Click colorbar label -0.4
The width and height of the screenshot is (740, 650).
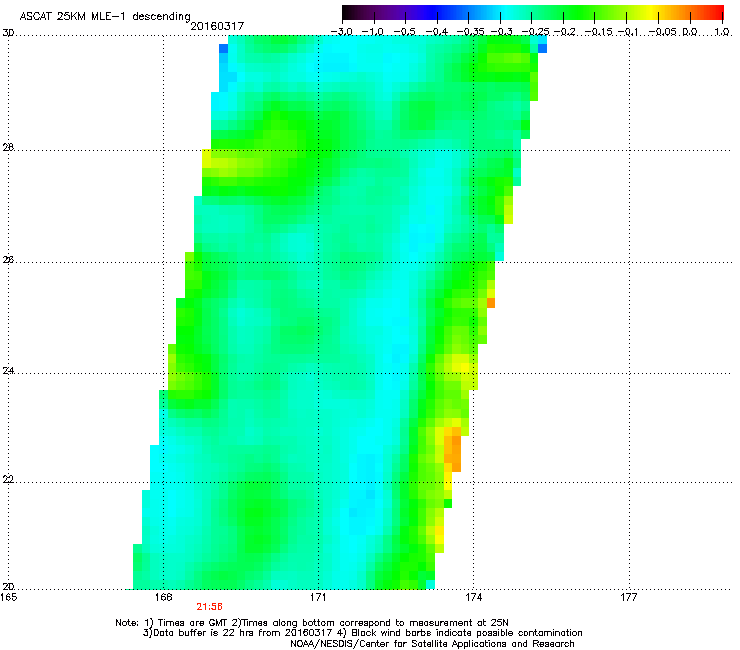[x=437, y=32]
